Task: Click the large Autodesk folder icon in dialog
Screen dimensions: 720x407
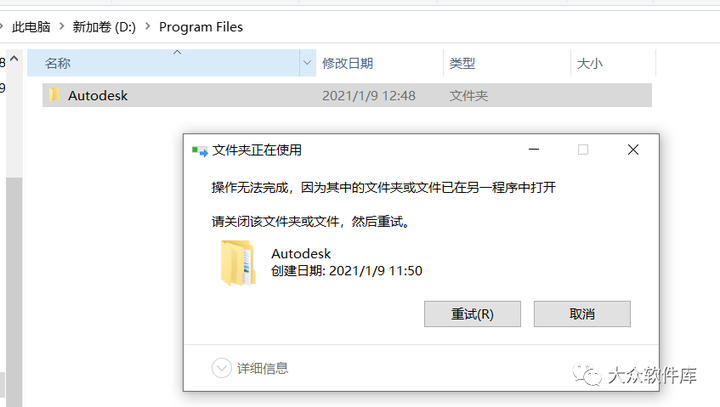Action: coord(238,263)
